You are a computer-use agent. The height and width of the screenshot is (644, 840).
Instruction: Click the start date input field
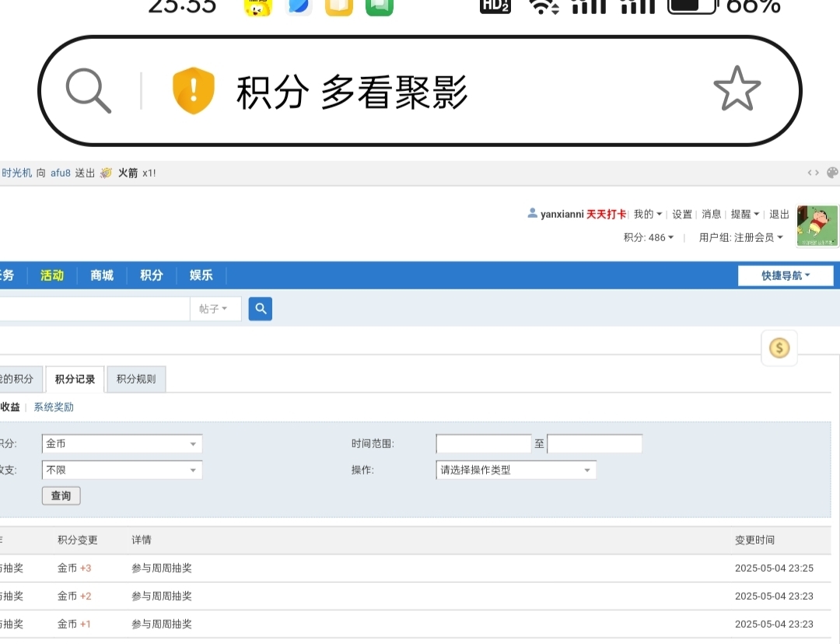coord(483,444)
